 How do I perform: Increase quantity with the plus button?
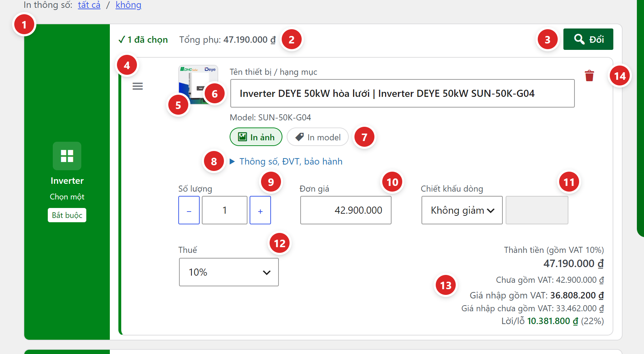[x=260, y=210]
